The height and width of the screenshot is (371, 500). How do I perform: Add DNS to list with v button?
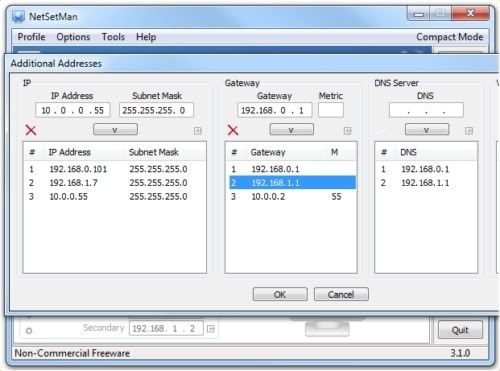(x=427, y=130)
